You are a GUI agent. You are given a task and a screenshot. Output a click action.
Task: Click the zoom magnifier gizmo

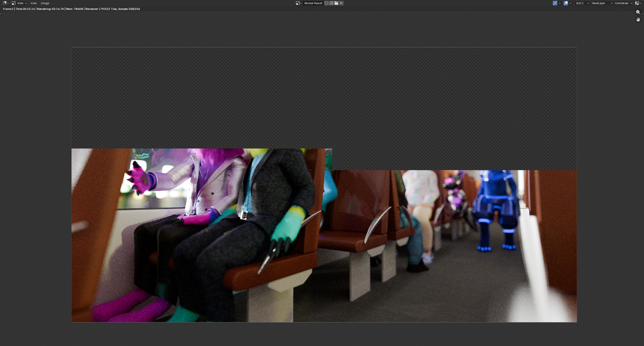(638, 12)
